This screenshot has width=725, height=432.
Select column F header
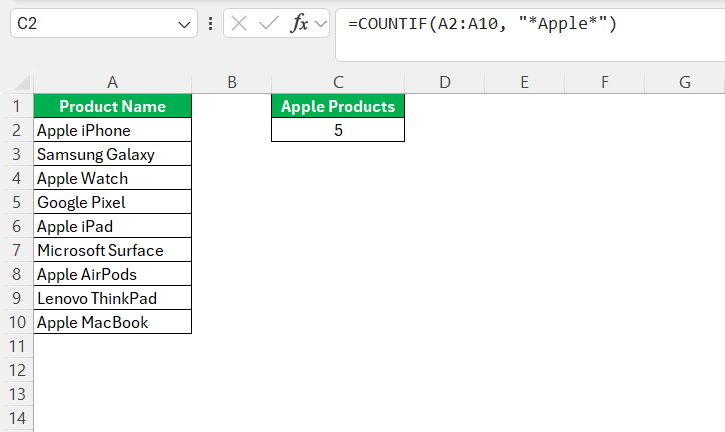tap(604, 82)
